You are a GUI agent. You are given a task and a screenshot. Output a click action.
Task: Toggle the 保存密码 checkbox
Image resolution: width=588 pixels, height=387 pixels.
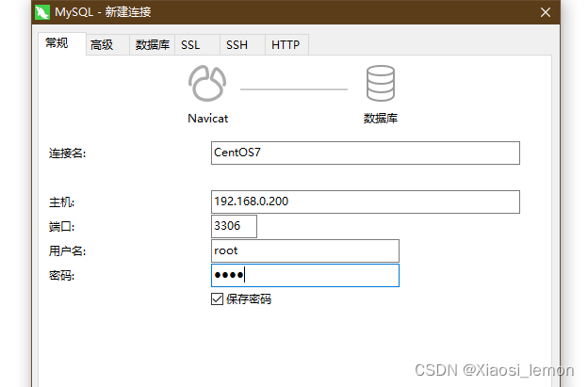coord(217,299)
